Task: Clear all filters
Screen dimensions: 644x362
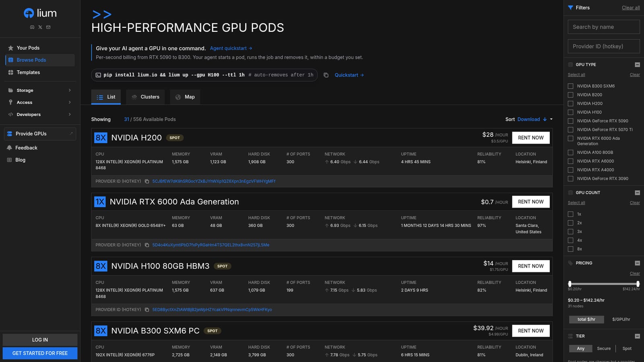Action: (631, 8)
